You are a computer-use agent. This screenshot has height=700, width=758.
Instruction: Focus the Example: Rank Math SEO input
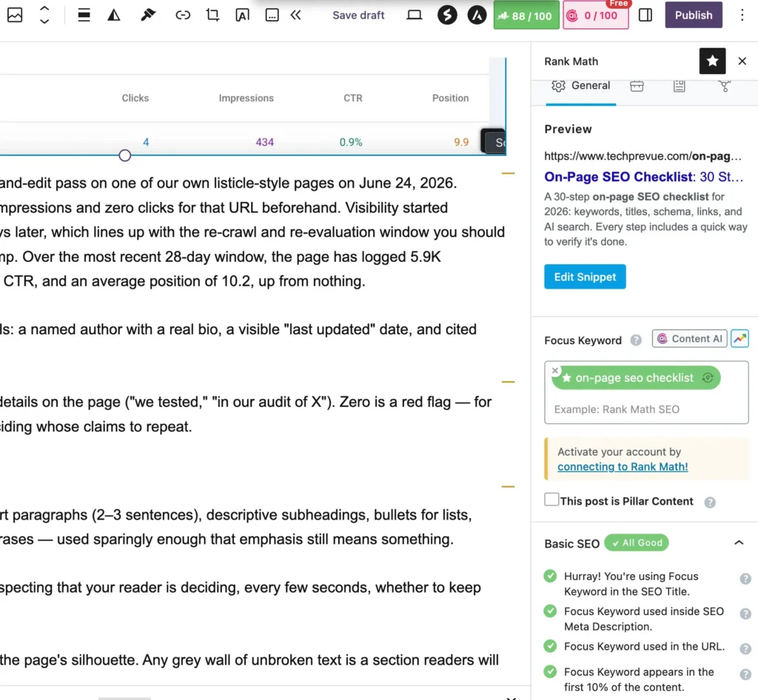(x=646, y=409)
